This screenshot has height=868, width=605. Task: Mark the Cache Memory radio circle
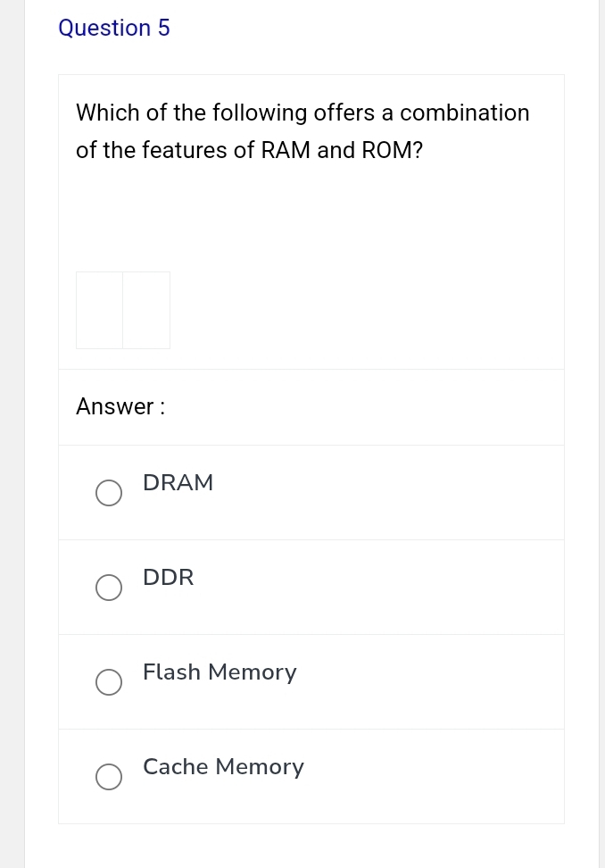[x=109, y=777]
